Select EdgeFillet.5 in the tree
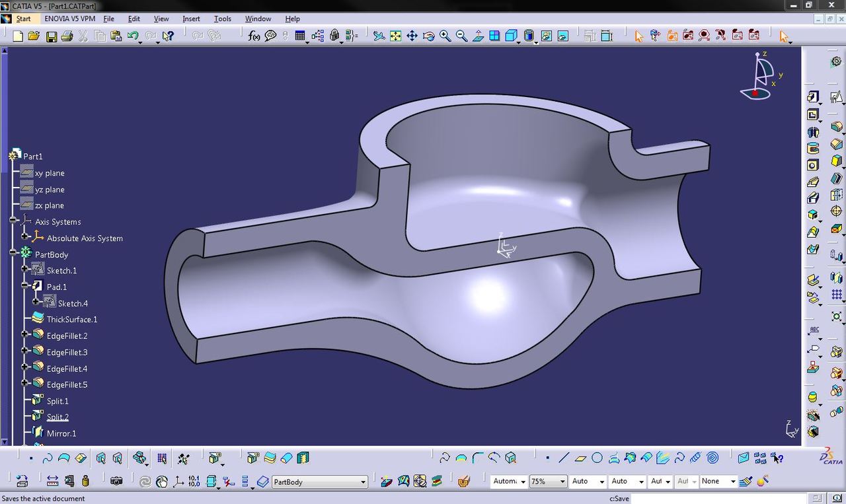 click(67, 385)
